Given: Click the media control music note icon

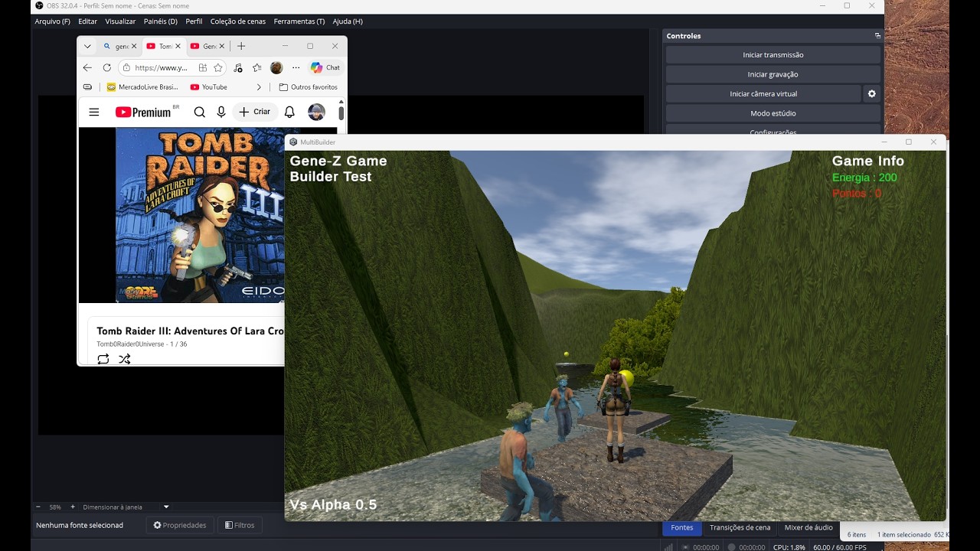Looking at the screenshot, I should pyautogui.click(x=238, y=67).
